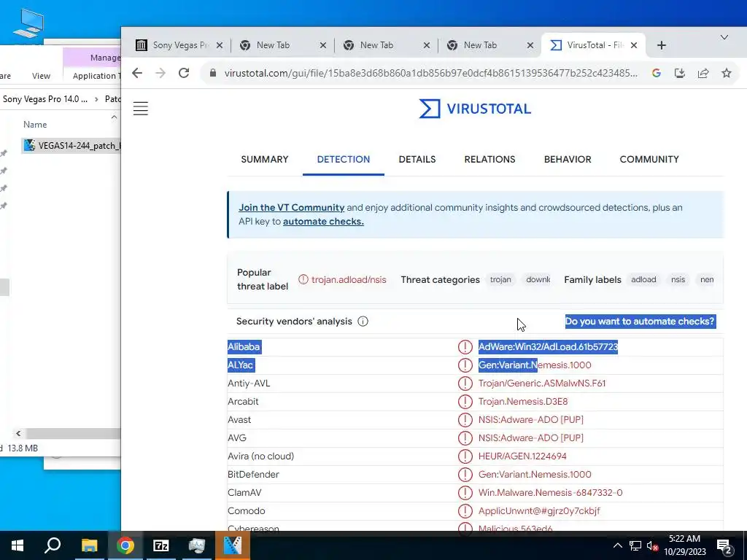
Task: Click the network tray icon
Action: [x=635, y=545]
